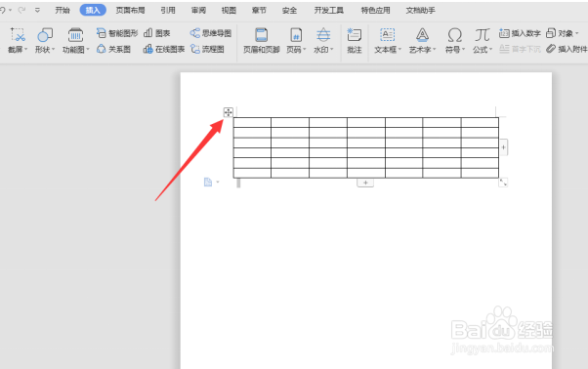Screen dimensions: 588x369
Task: Click the 艺术字 word art icon
Action: click(x=422, y=35)
